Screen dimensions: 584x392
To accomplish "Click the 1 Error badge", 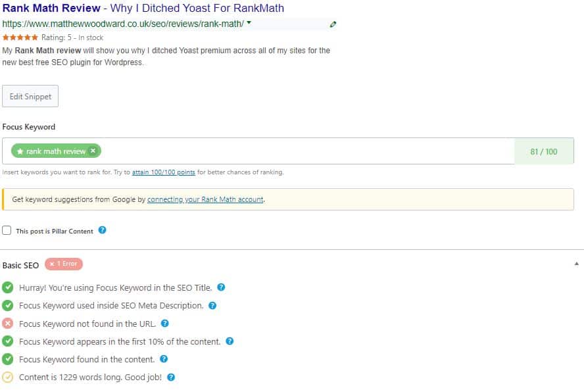I will pyautogui.click(x=64, y=264).
